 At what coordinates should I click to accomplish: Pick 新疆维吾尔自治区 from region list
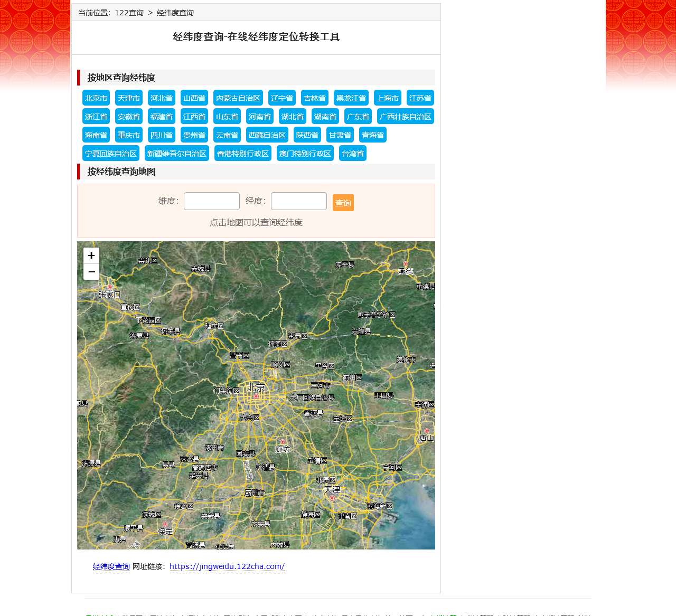pyautogui.click(x=177, y=153)
